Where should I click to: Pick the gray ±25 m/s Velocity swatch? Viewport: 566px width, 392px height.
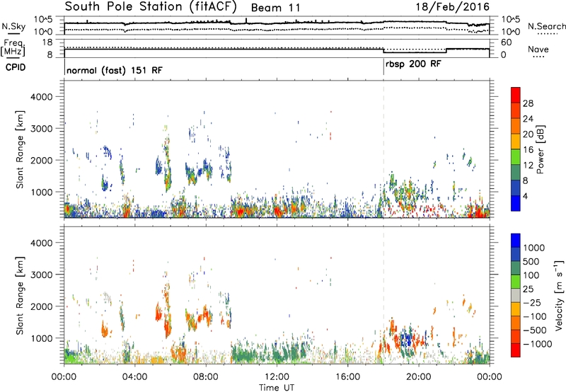[516, 296]
